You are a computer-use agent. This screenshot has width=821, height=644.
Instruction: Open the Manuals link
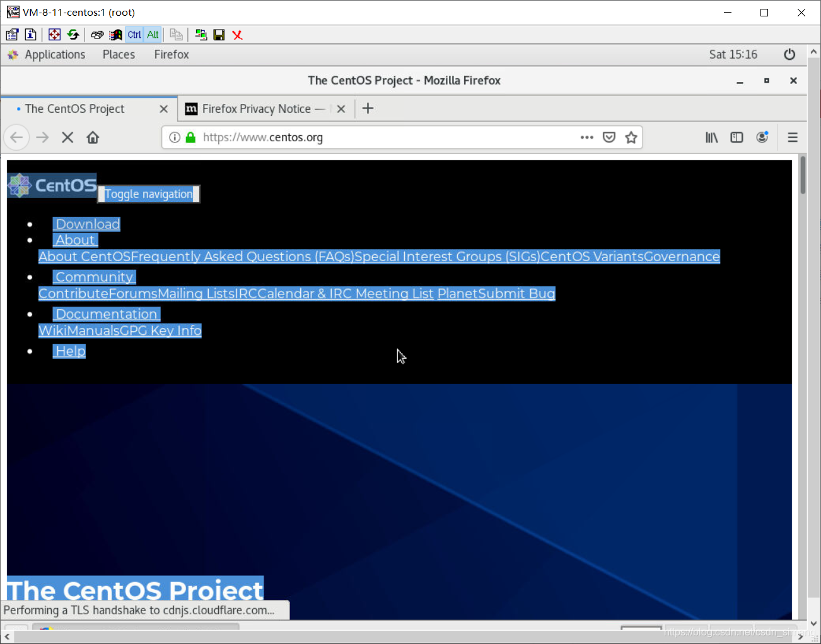point(93,331)
